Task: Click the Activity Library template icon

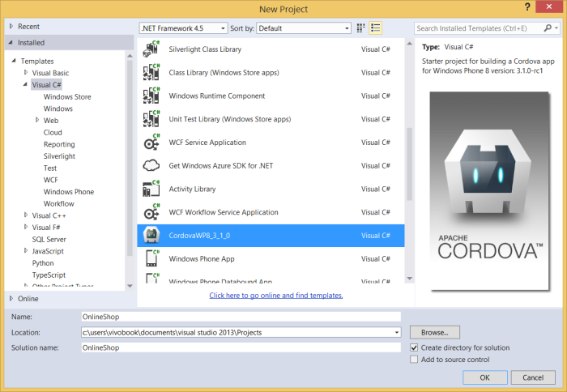Action: point(151,189)
